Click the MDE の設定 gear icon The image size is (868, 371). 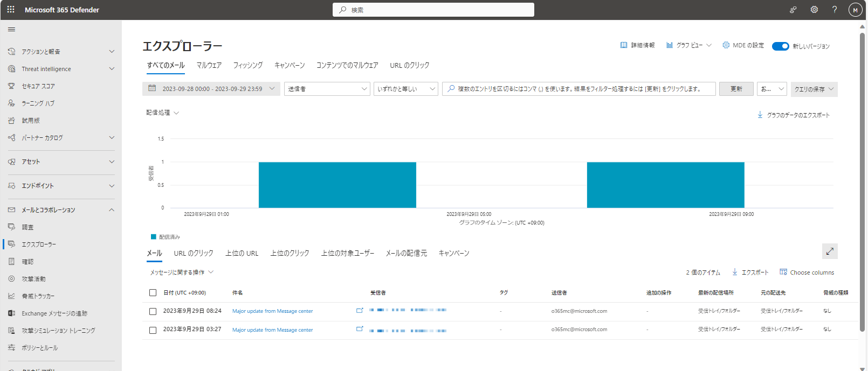726,45
